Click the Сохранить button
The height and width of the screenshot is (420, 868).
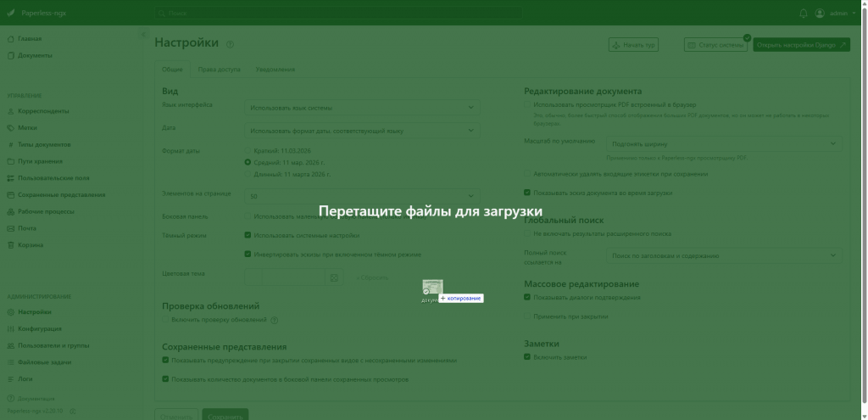click(x=225, y=416)
